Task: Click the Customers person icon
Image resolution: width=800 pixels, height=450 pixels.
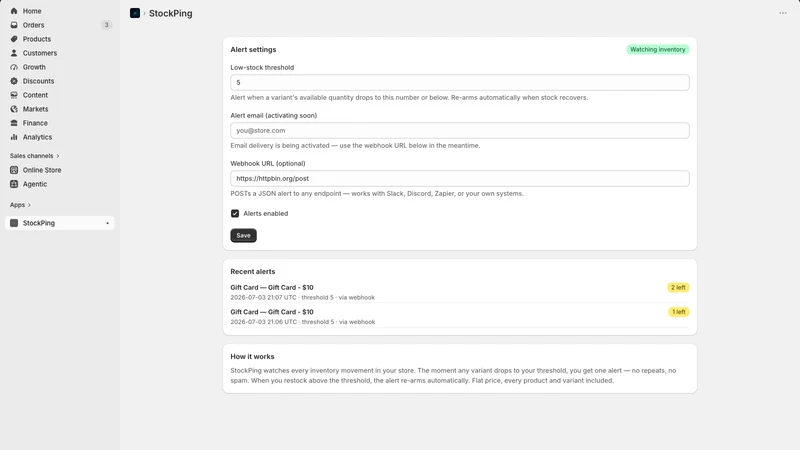Action: (14, 53)
